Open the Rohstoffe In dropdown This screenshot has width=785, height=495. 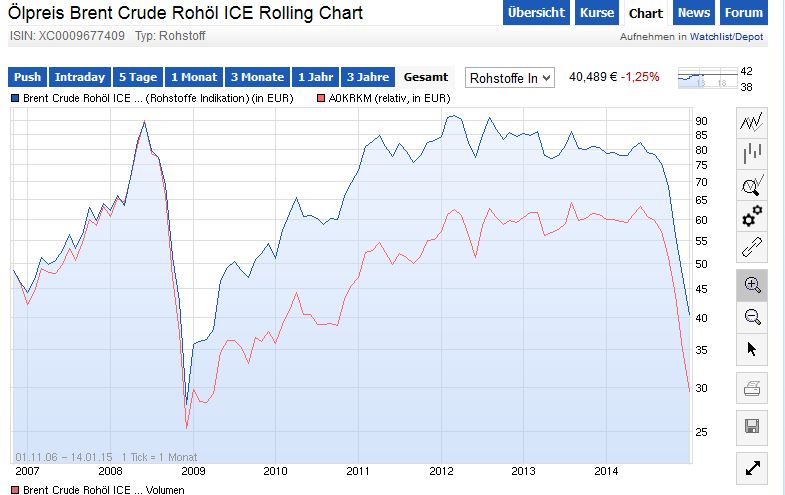coord(509,77)
